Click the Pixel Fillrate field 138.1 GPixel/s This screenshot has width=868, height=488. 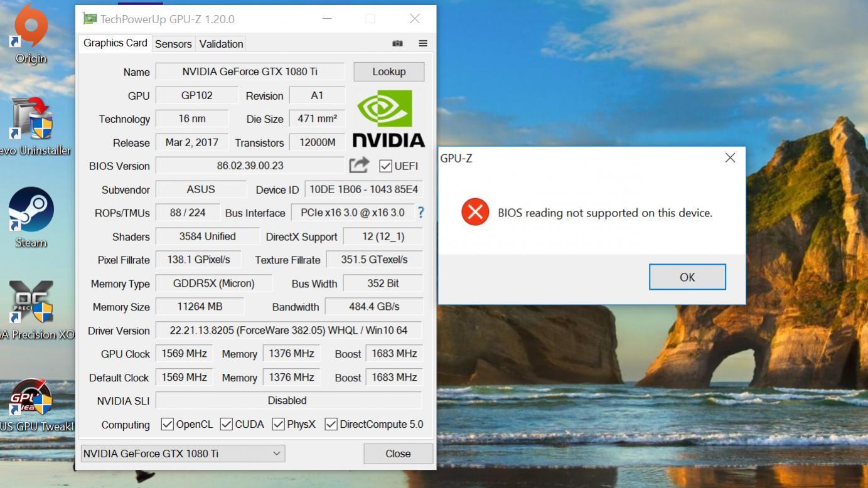[198, 260]
